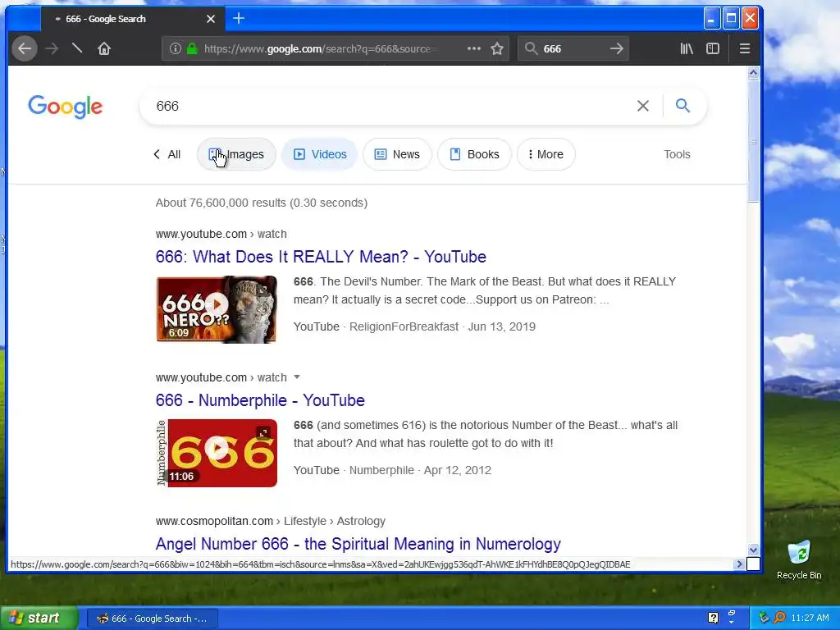Open the 'Angel Number 666' Cosmopolitan result
Screen dimensions: 840x630
point(358,544)
